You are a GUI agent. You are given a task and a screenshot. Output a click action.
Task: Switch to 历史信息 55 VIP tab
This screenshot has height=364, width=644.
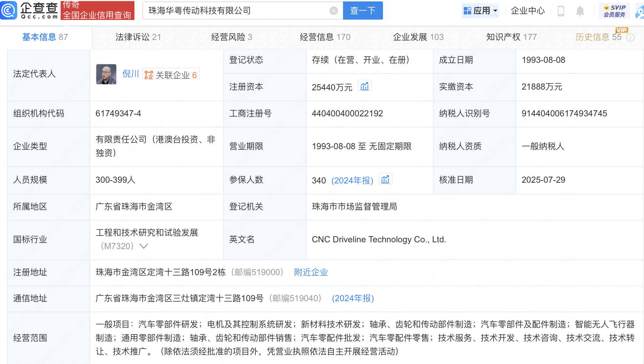pyautogui.click(x=599, y=37)
